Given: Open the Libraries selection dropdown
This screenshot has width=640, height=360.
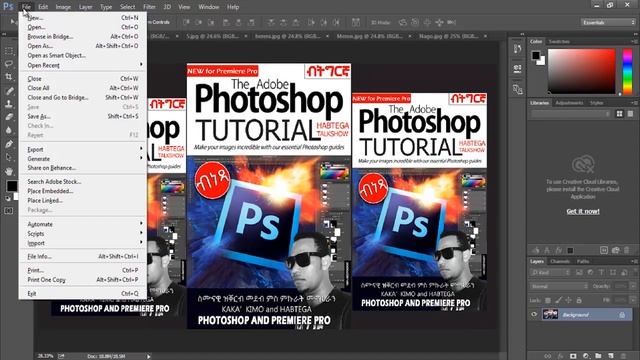Looking at the screenshot, I should pyautogui.click(x=571, y=114).
